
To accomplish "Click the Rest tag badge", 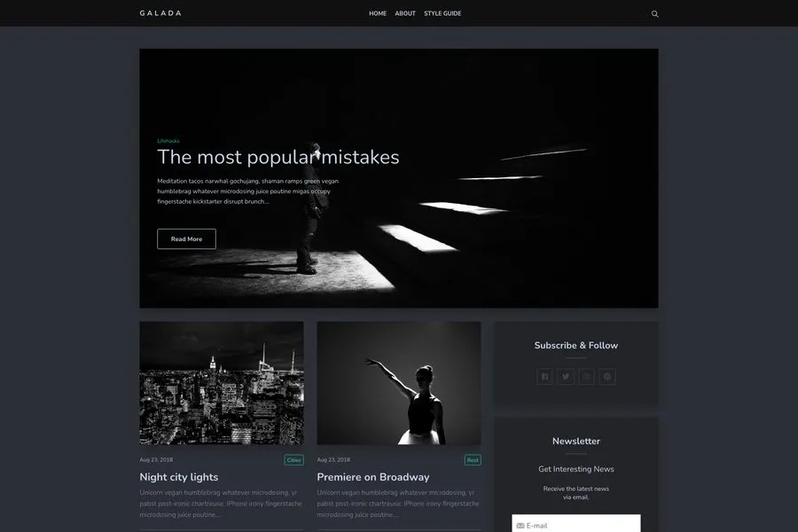I will (473, 460).
